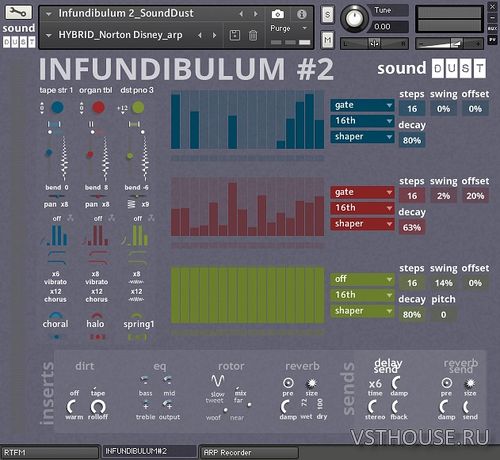The image size is (500, 460).
Task: Toggle the blue layer stereo width switch
Action: click(x=54, y=124)
